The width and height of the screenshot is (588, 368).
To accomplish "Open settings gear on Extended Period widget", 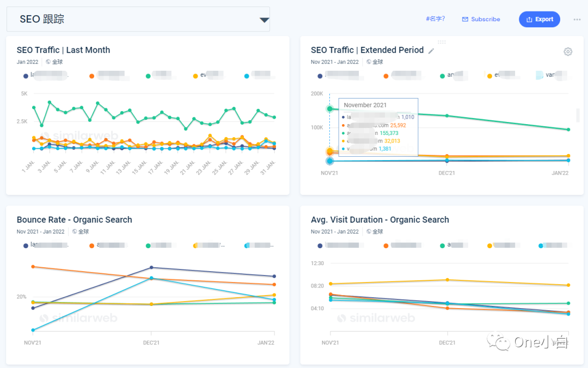I will click(x=568, y=51).
